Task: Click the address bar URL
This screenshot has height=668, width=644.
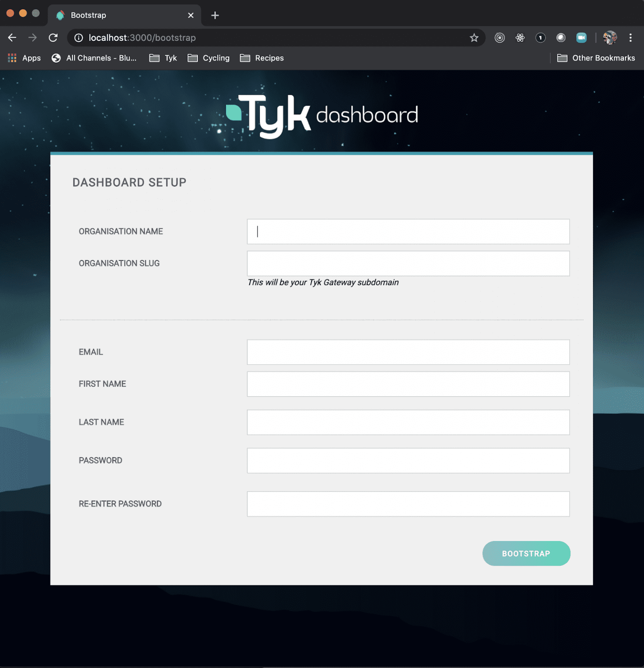Action: (x=142, y=38)
